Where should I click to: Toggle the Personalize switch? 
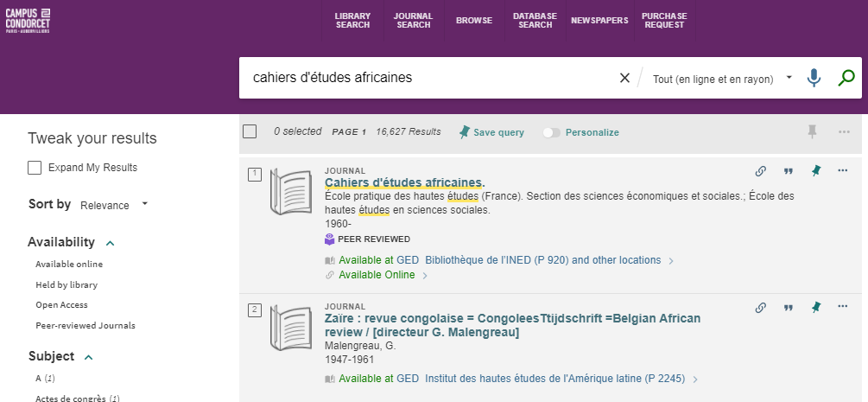click(551, 132)
